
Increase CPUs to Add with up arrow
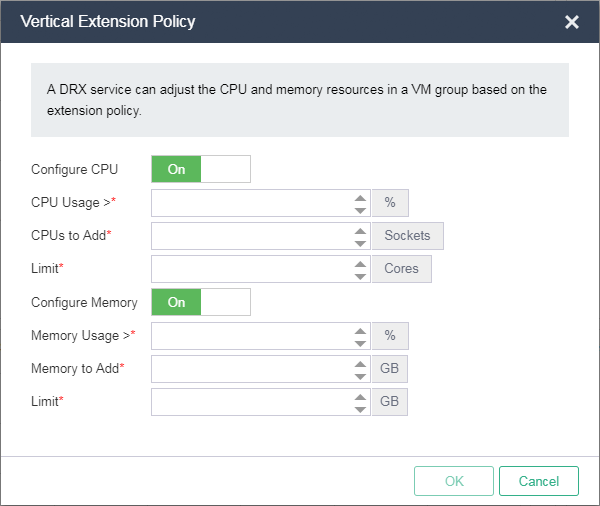tap(361, 230)
